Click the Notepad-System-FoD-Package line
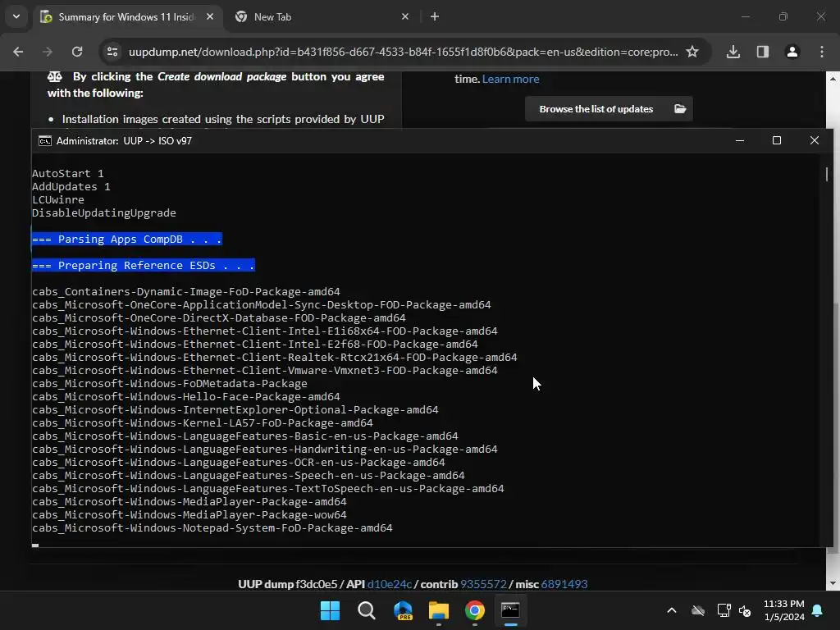The height and width of the screenshot is (630, 840). click(212, 527)
